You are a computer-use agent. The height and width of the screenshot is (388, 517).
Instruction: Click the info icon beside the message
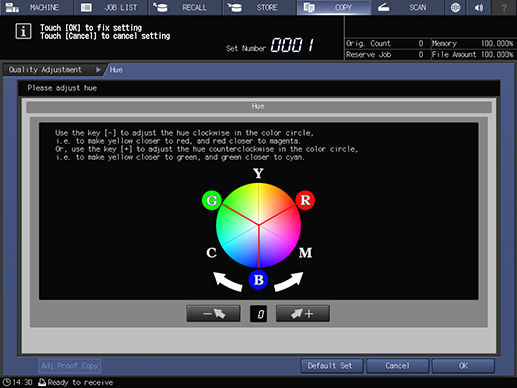tap(23, 32)
